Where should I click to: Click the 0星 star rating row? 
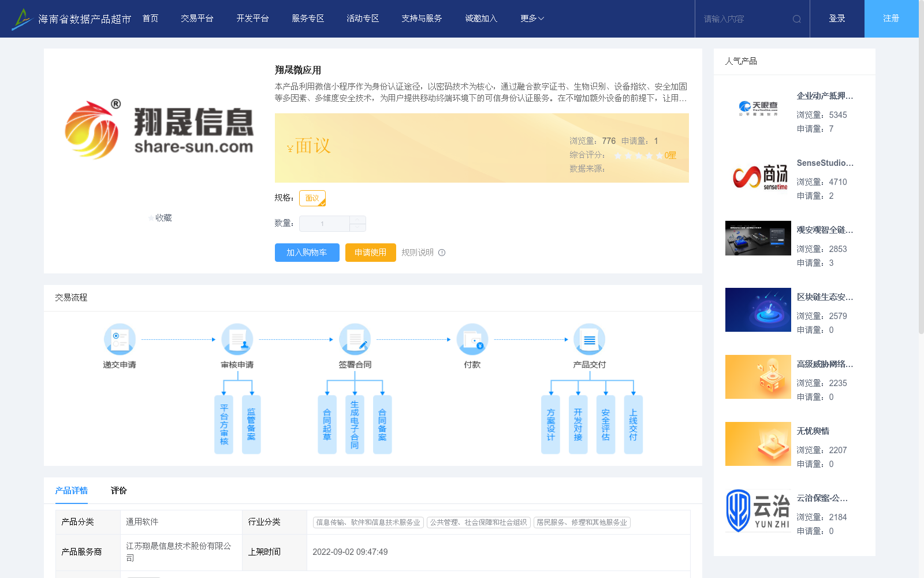(644, 155)
